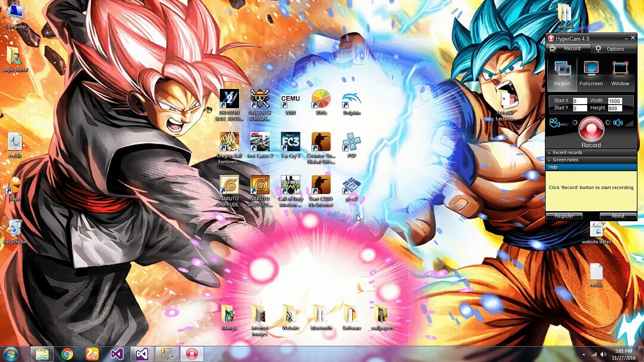
Task: Focus the Width input field
Action: 620,101
